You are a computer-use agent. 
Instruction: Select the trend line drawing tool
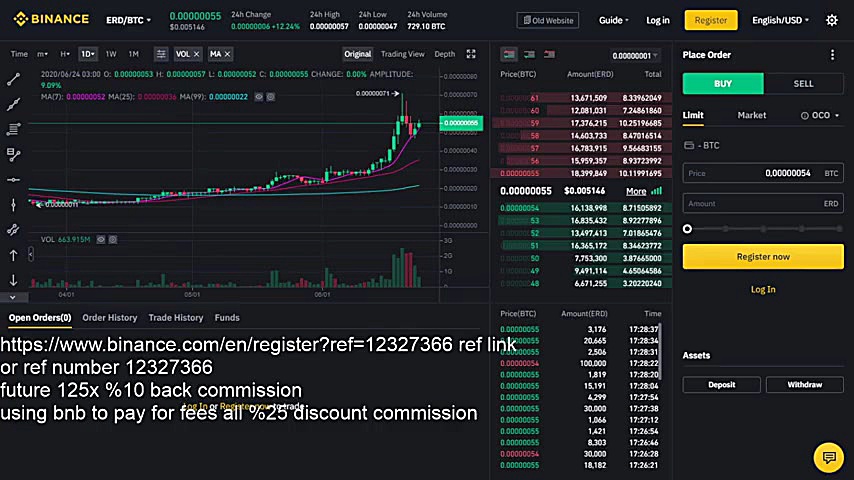tap(13, 80)
